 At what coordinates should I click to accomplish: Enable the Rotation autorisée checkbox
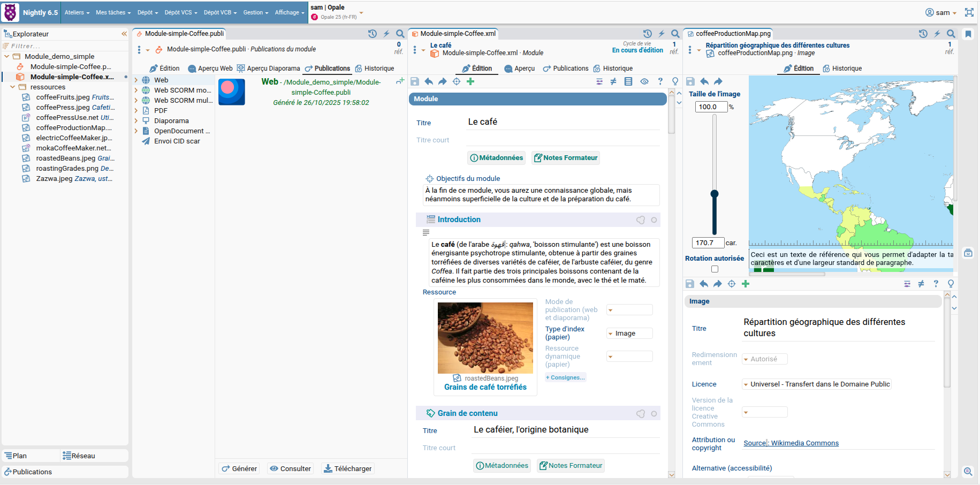[x=715, y=269]
